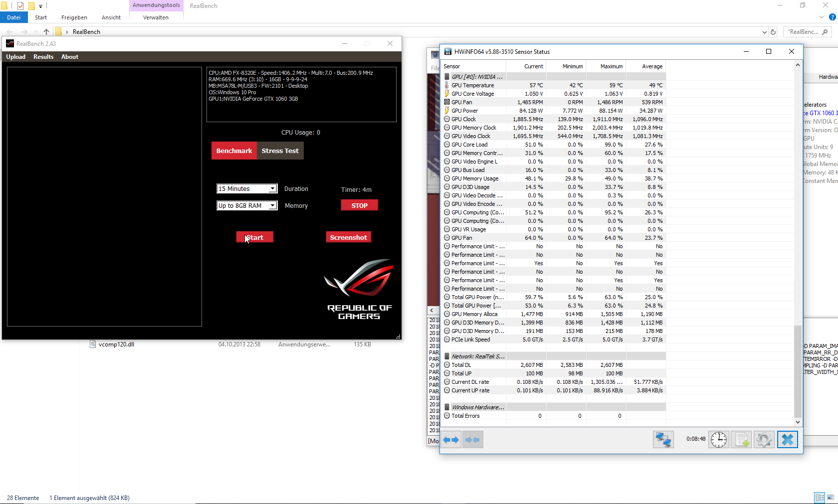Click the GPU Core Voltage lightning icon
Image resolution: width=838 pixels, height=504 pixels.
click(x=447, y=94)
